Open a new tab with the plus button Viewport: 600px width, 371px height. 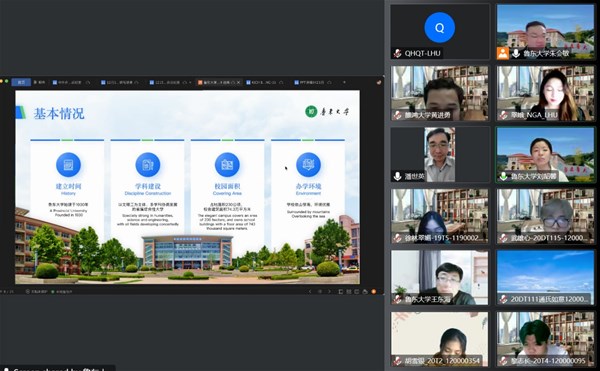pos(344,82)
